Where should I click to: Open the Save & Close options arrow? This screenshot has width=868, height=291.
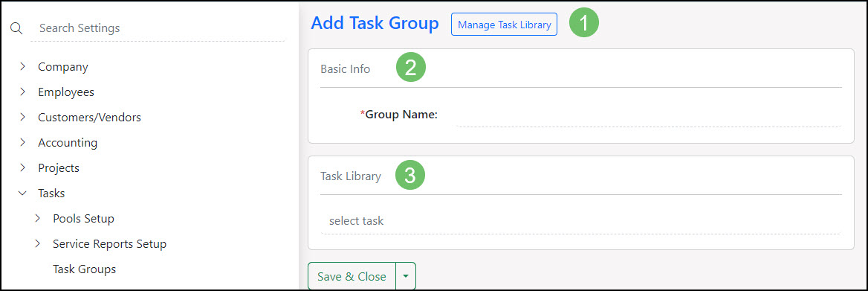tap(406, 276)
